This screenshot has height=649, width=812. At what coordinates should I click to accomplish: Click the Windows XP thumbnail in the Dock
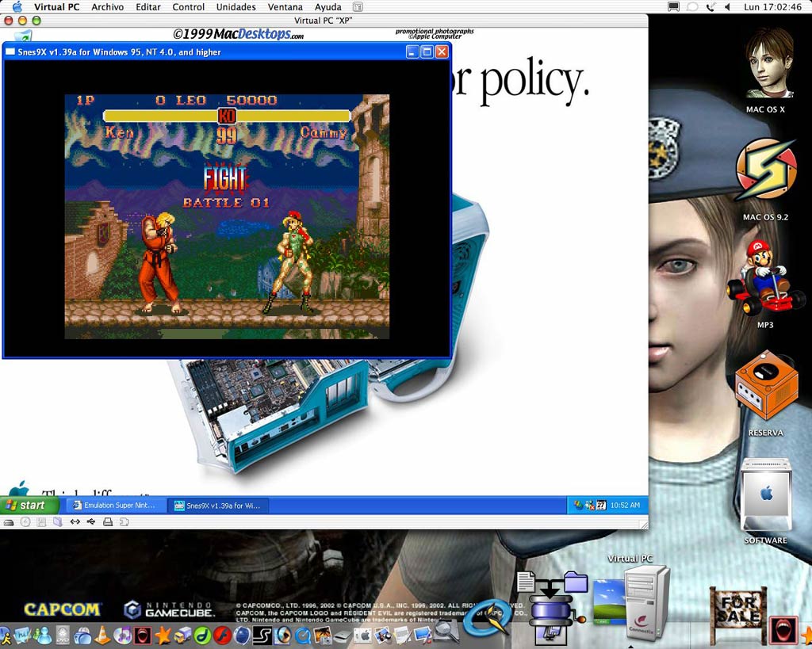click(x=608, y=601)
